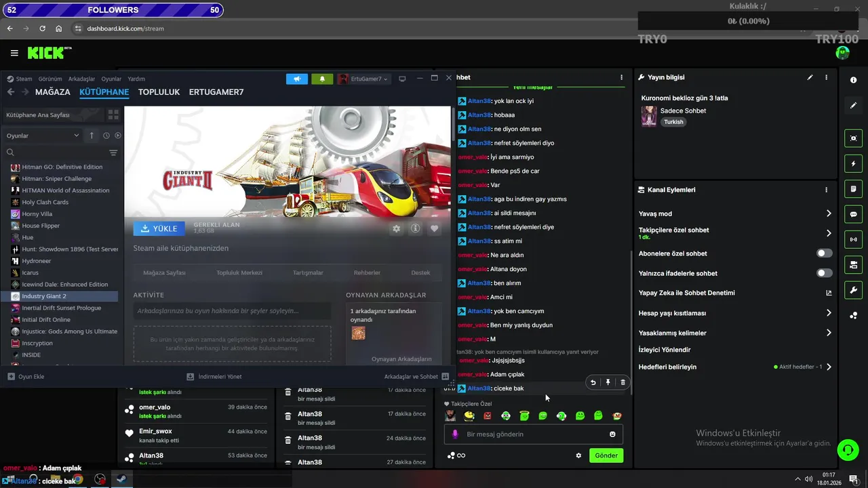Click YÜKLE install button
Image resolution: width=868 pixels, height=488 pixels.
[x=159, y=228]
